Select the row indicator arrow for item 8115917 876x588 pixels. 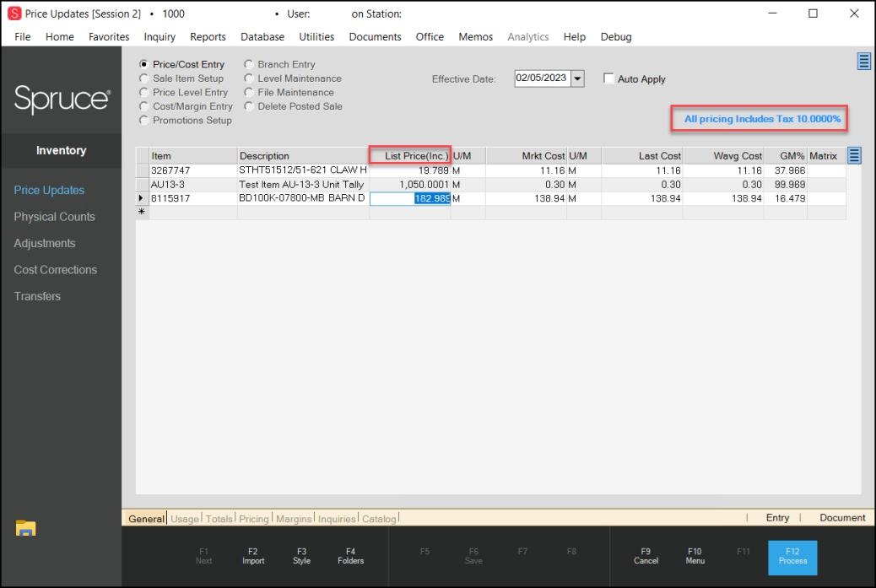pyautogui.click(x=141, y=198)
